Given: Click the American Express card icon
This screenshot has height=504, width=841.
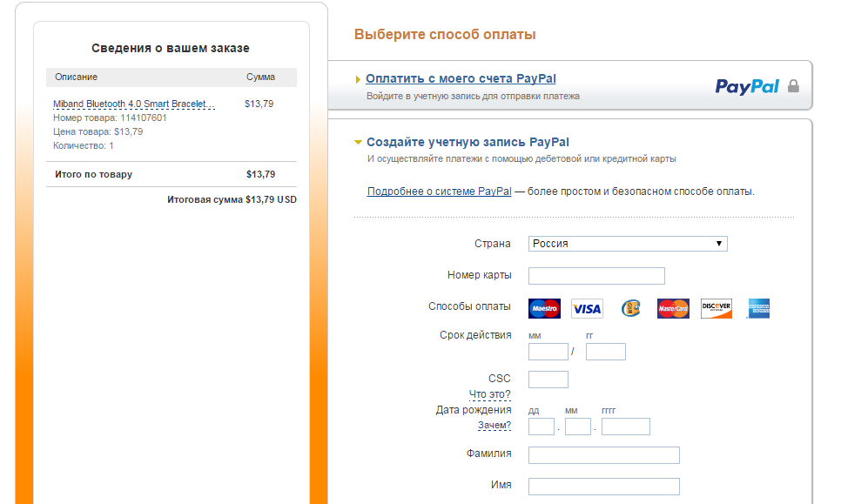Looking at the screenshot, I should click(759, 308).
